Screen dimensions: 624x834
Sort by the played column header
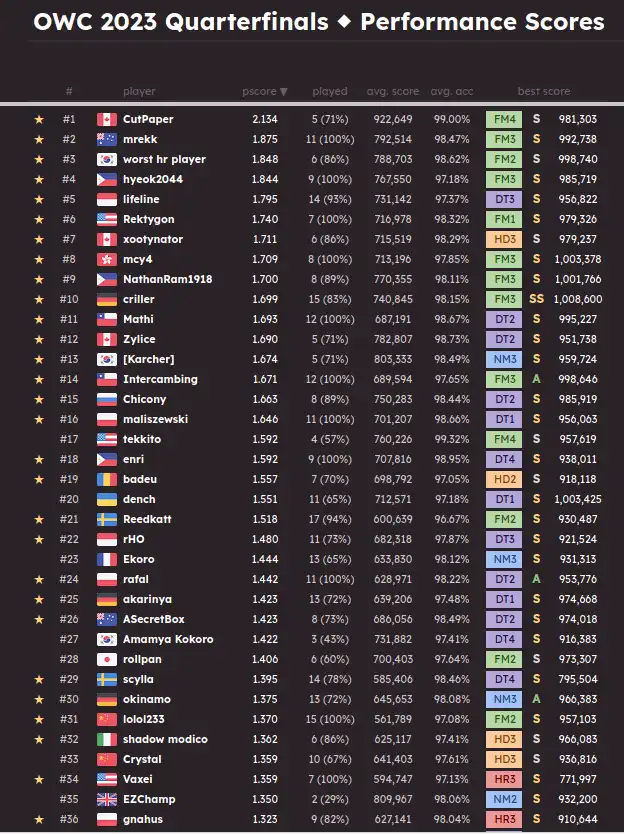pos(330,91)
